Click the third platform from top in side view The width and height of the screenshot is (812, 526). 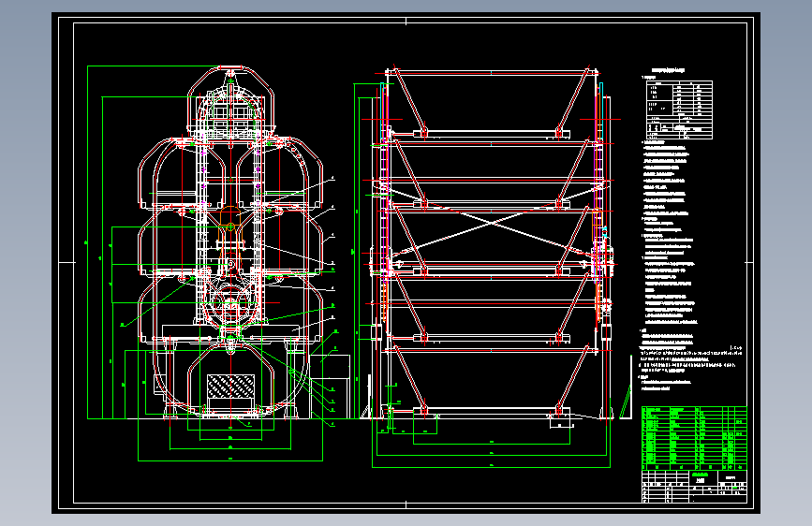point(492,270)
